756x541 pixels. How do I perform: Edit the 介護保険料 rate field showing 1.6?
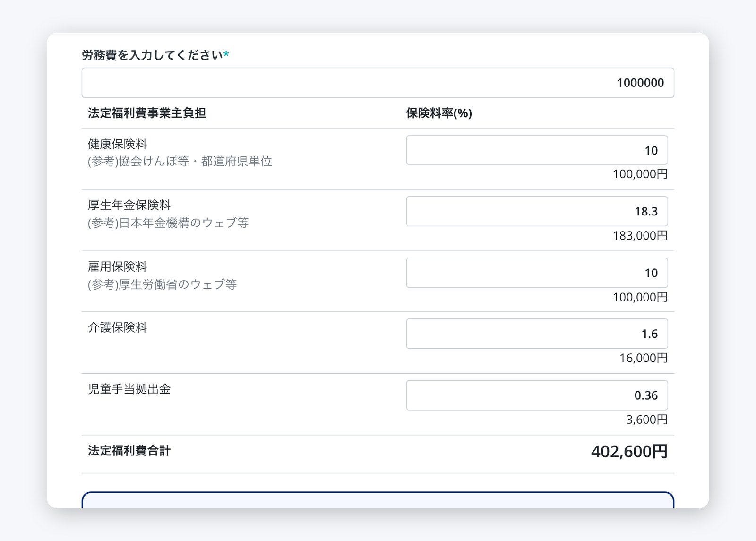537,334
